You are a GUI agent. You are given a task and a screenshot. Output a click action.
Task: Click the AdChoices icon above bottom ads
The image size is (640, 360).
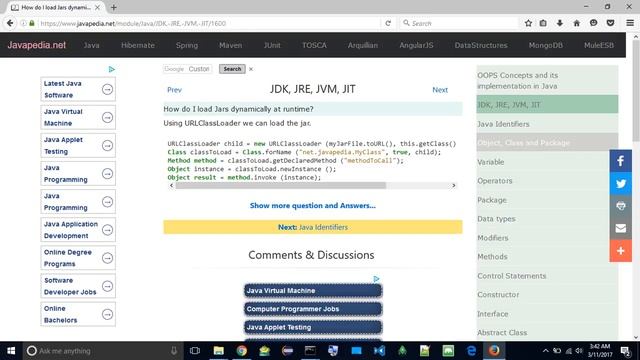coord(376,279)
